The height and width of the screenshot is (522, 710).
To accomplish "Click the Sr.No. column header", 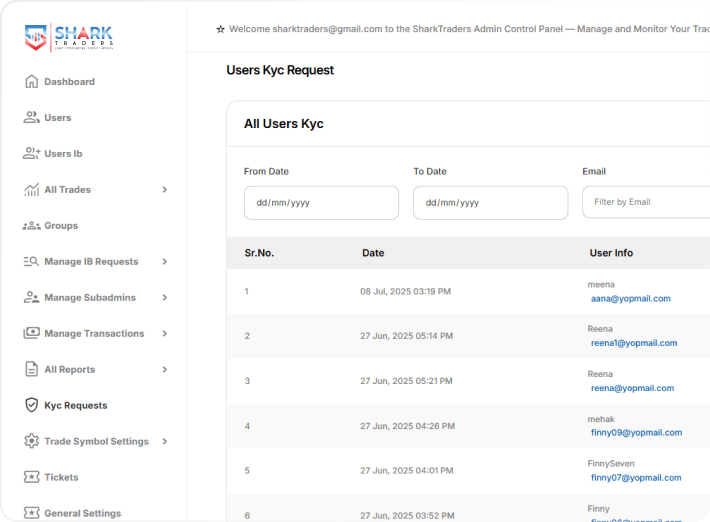I will [x=259, y=253].
